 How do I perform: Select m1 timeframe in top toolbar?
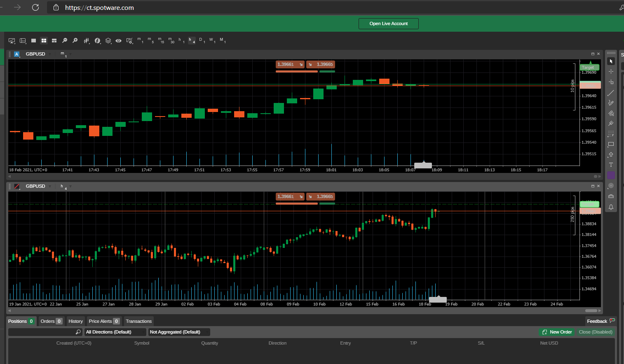pos(141,40)
